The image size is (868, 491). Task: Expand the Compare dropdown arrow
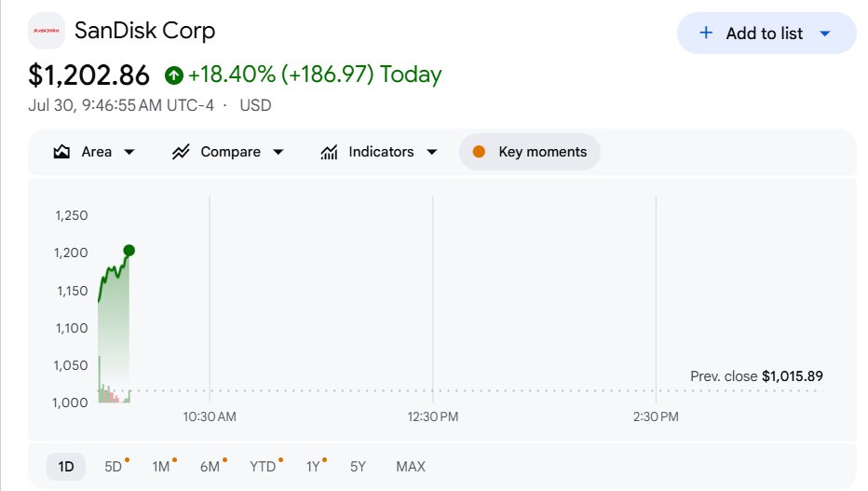pyautogui.click(x=278, y=152)
